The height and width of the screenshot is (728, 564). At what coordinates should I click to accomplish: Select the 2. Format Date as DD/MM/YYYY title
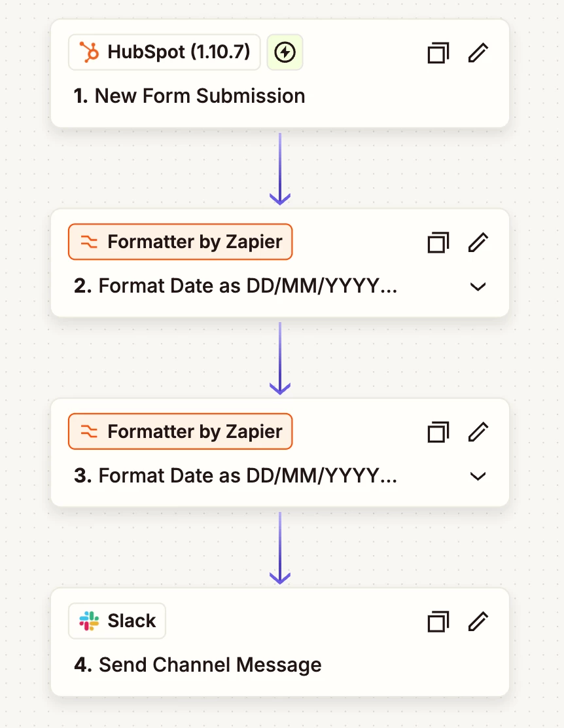point(236,286)
